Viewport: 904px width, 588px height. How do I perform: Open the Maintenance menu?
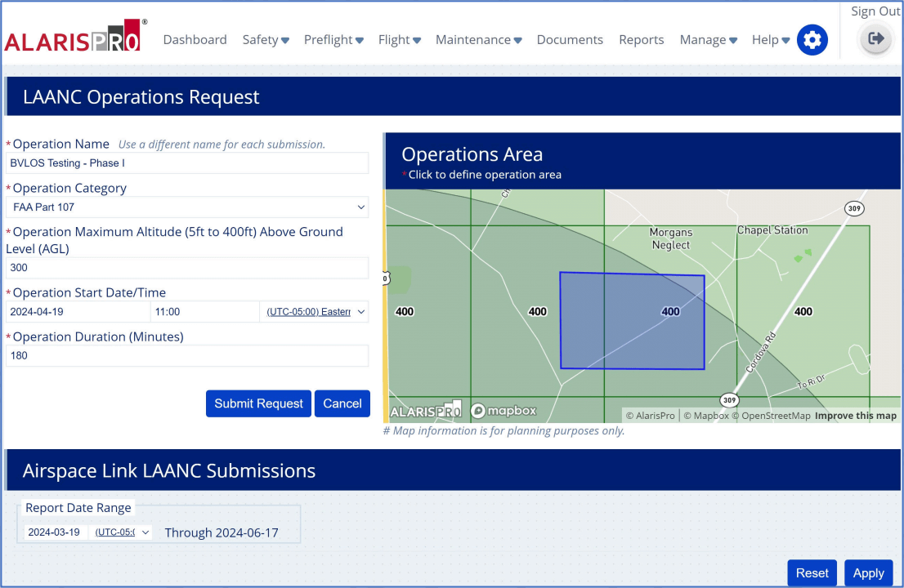[x=478, y=39]
